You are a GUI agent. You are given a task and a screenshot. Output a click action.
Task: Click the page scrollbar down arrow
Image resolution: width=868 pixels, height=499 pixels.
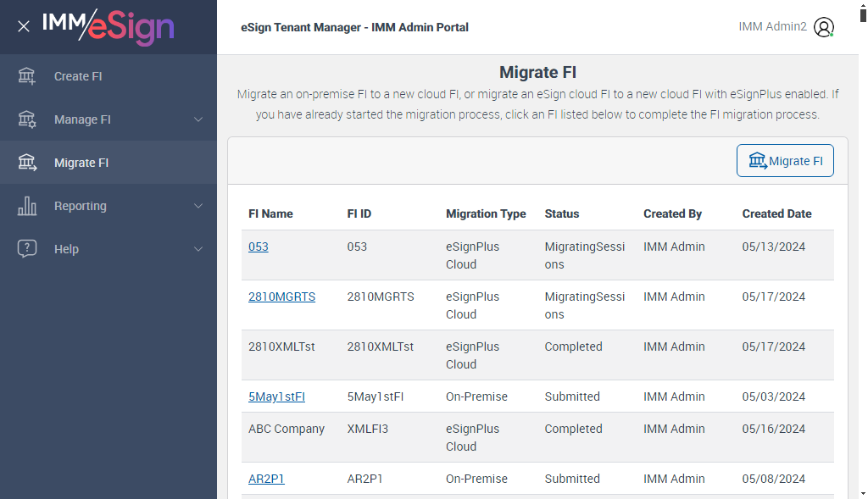863,493
